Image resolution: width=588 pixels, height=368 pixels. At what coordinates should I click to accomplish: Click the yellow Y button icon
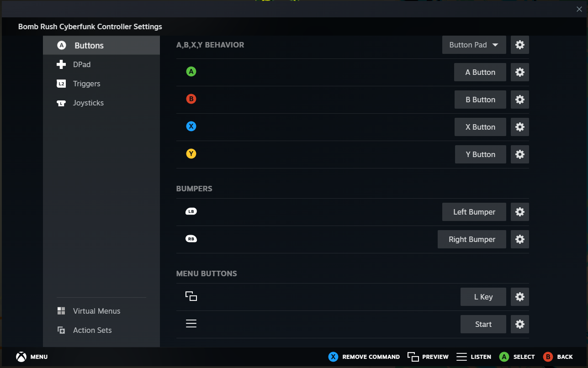click(191, 154)
